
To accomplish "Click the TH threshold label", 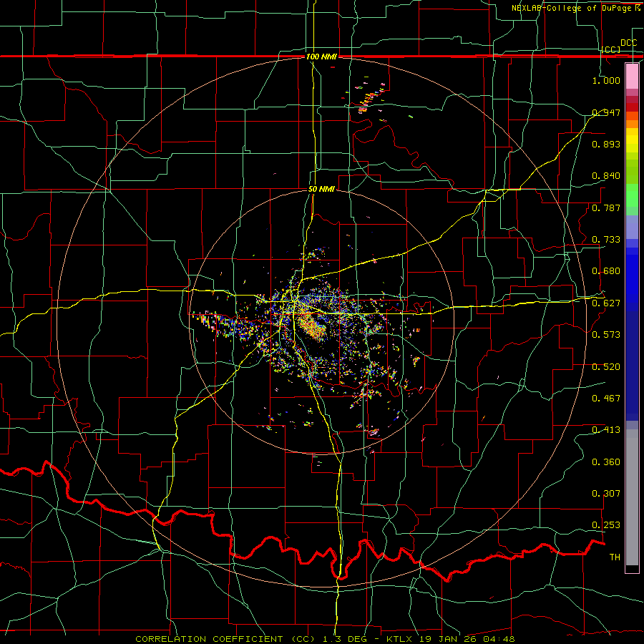I will pos(615,557).
